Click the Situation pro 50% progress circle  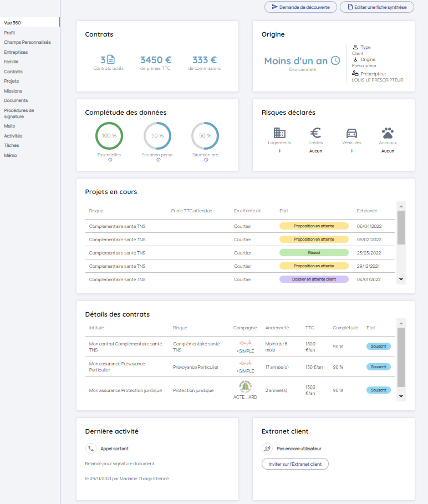(x=205, y=136)
